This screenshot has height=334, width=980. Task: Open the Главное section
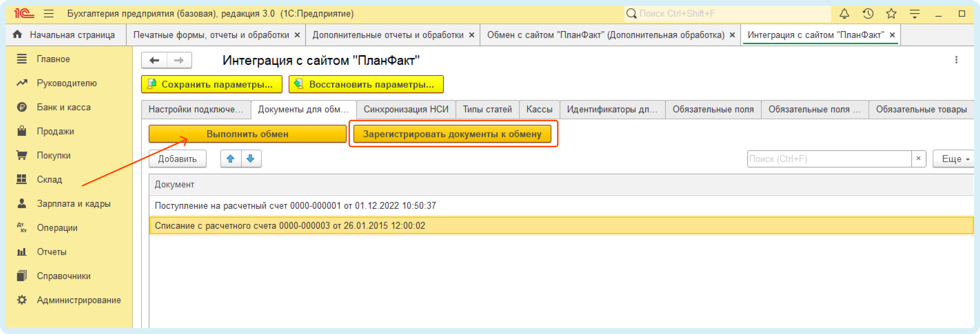click(x=53, y=59)
